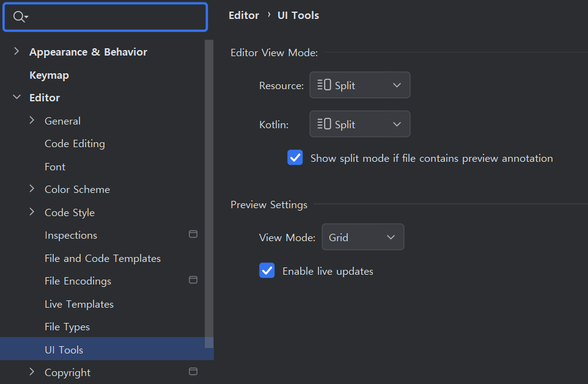Expand the Appearance & Behavior section
Image resolution: width=588 pixels, height=384 pixels.
17,52
